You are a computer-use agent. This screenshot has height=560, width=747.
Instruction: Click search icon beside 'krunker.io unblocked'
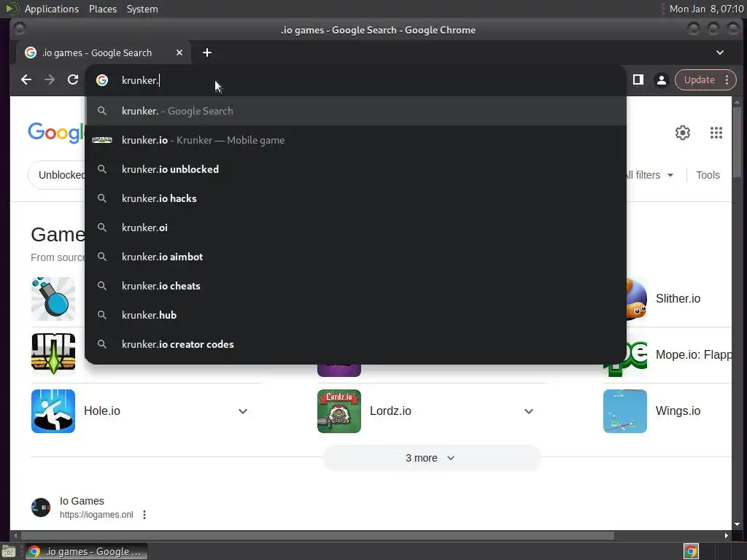pos(102,169)
